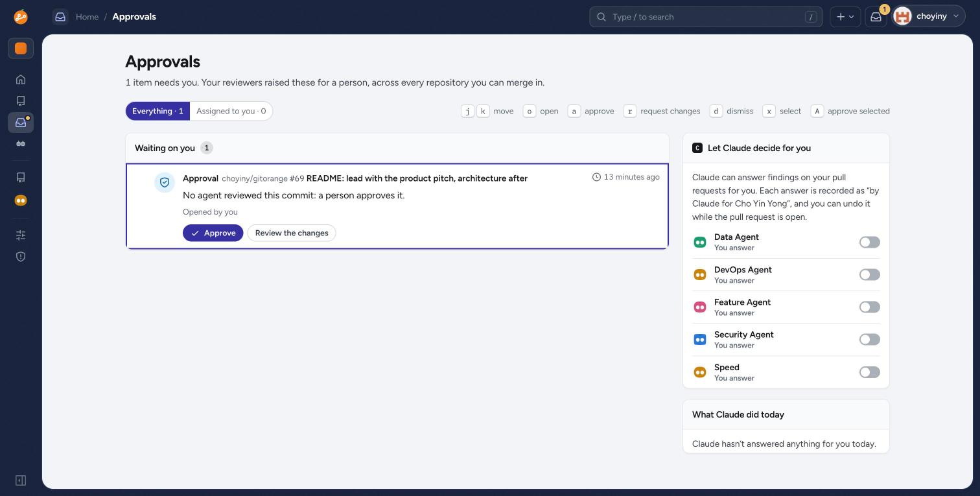The height and width of the screenshot is (496, 980).
Task: Click the inbox icon beside Home breadcrumb
Action: (60, 17)
